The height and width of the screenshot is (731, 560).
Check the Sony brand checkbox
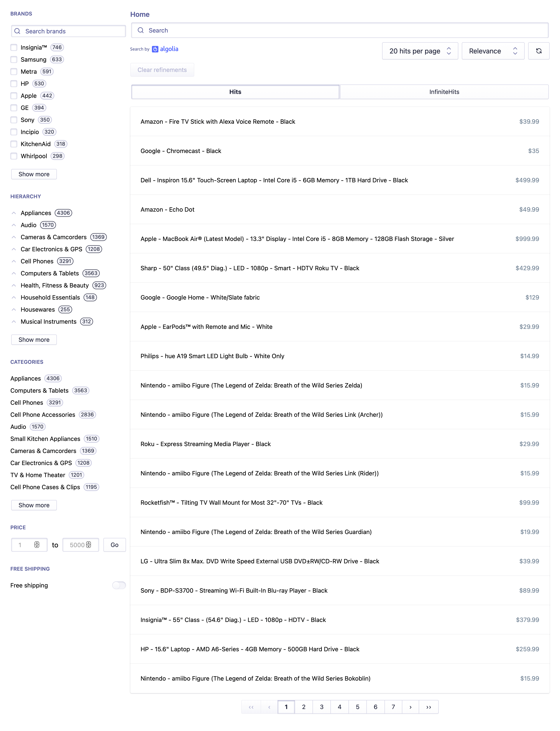(x=14, y=120)
